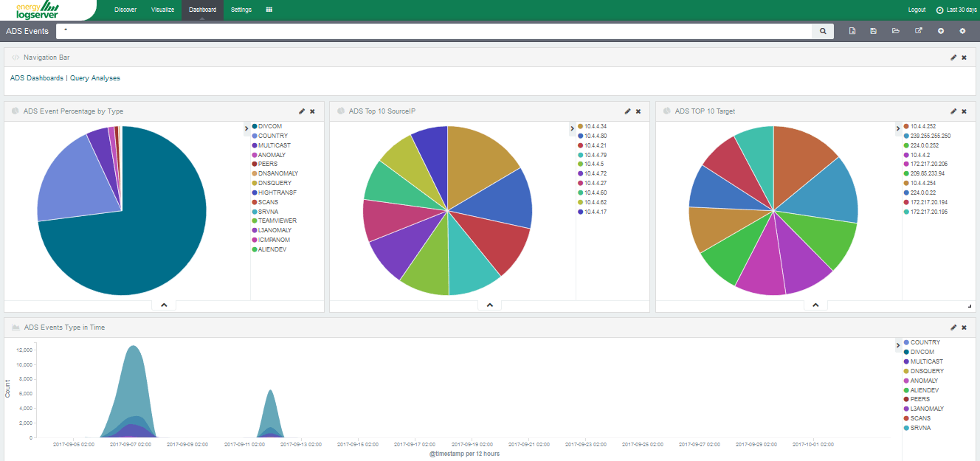Toggle 10.4.4.34 in SourceIP legend
Image resolution: width=980 pixels, height=461 pixels.
(x=596, y=127)
